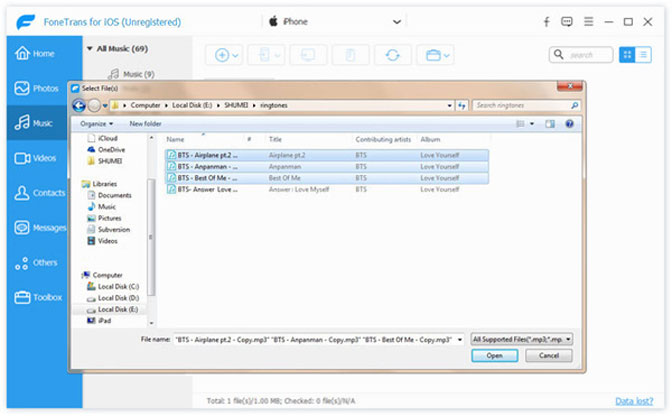Select the BTS - Best Of Me file

click(327, 178)
